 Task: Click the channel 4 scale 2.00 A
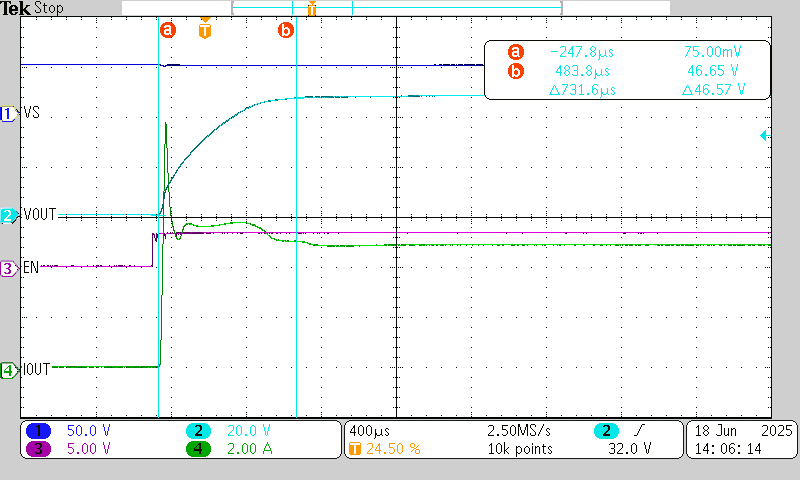point(241,449)
